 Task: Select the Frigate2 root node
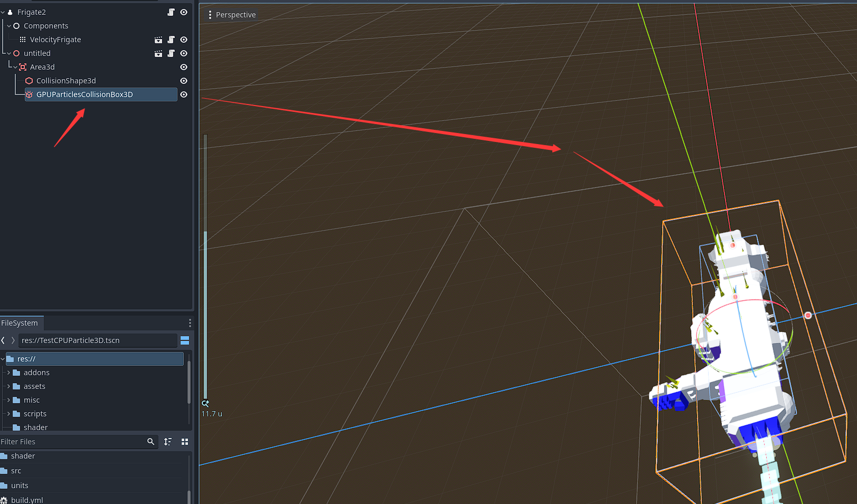point(32,12)
